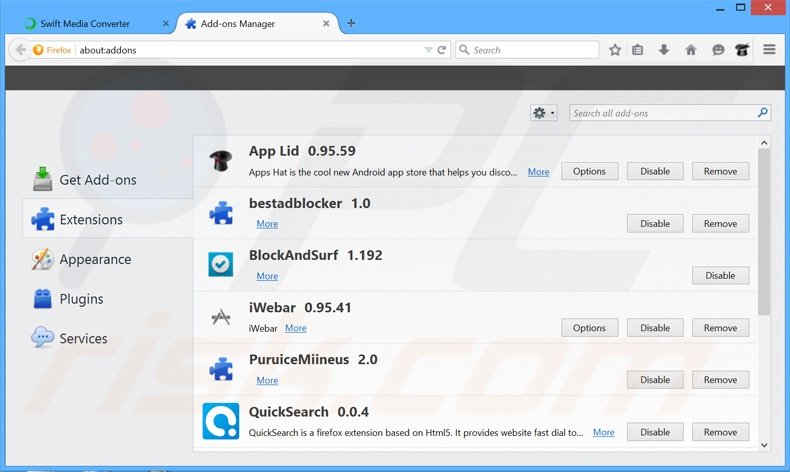
Task: Click the scrollbar up arrow
Action: pyautogui.click(x=764, y=143)
